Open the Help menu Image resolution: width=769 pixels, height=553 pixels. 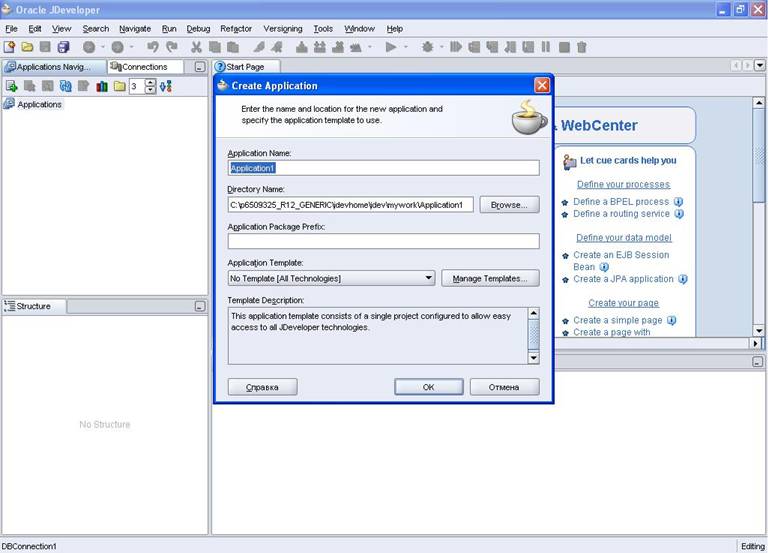coord(395,29)
